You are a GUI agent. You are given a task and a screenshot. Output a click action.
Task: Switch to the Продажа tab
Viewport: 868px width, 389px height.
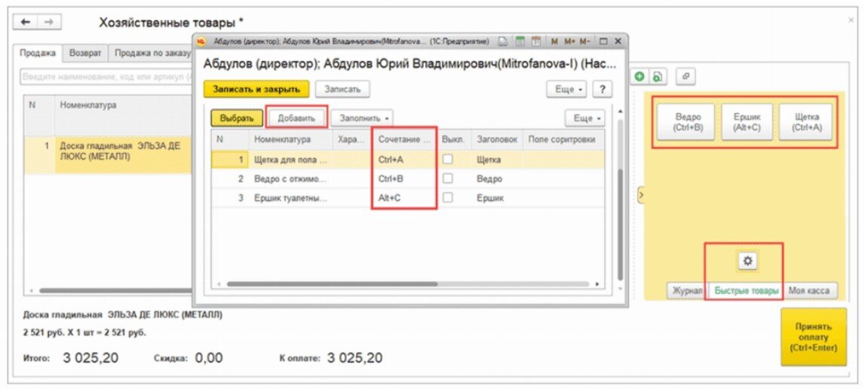point(38,53)
